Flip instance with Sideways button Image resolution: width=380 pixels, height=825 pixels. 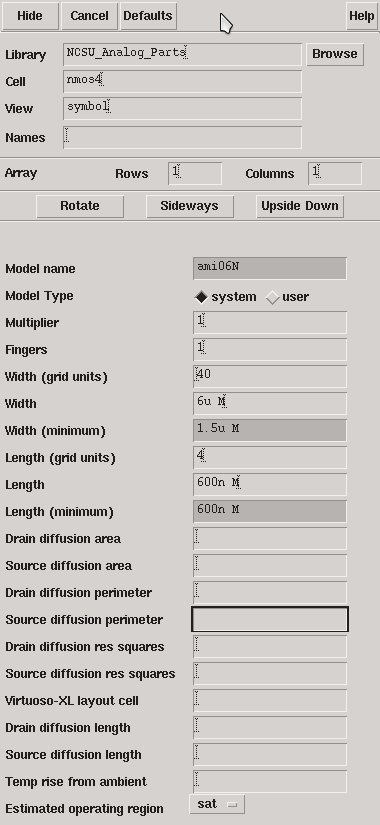[x=189, y=206]
